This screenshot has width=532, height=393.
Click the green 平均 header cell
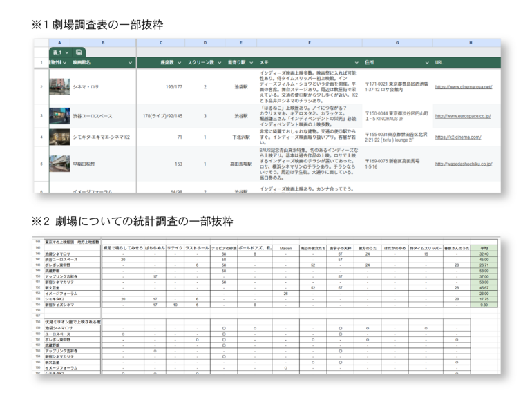pyautogui.click(x=485, y=247)
